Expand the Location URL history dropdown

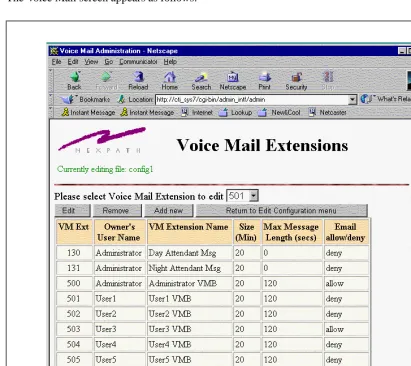click(352, 99)
